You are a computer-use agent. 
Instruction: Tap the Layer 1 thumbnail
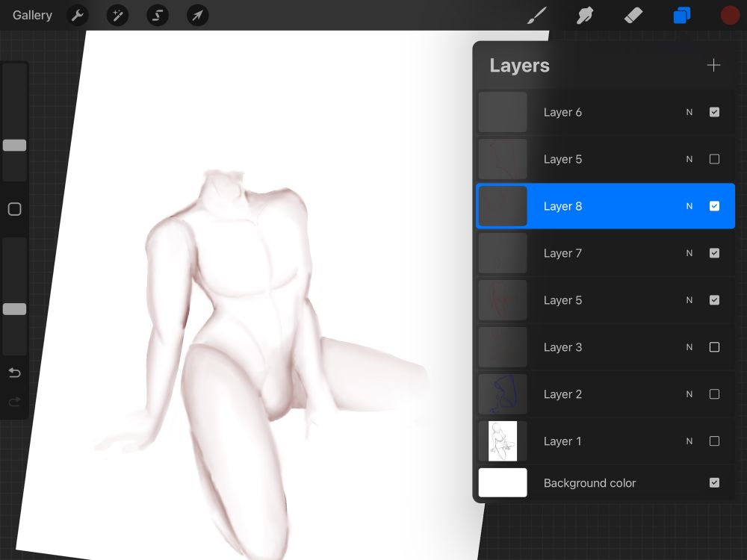502,441
